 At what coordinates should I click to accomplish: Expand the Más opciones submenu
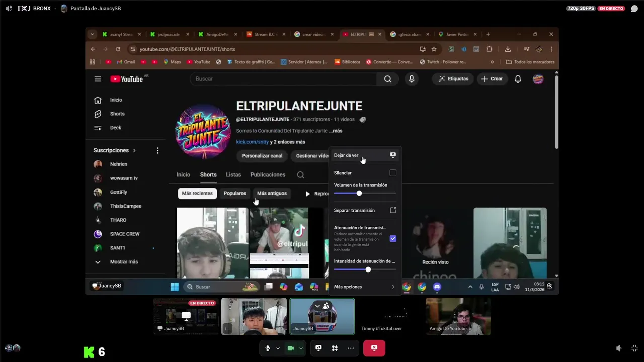(365, 287)
